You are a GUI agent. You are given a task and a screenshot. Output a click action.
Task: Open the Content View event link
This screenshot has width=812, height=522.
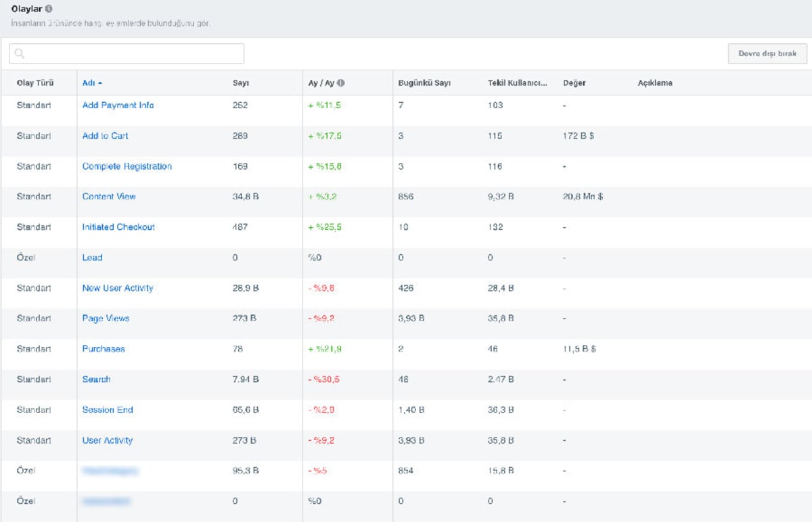(x=109, y=197)
